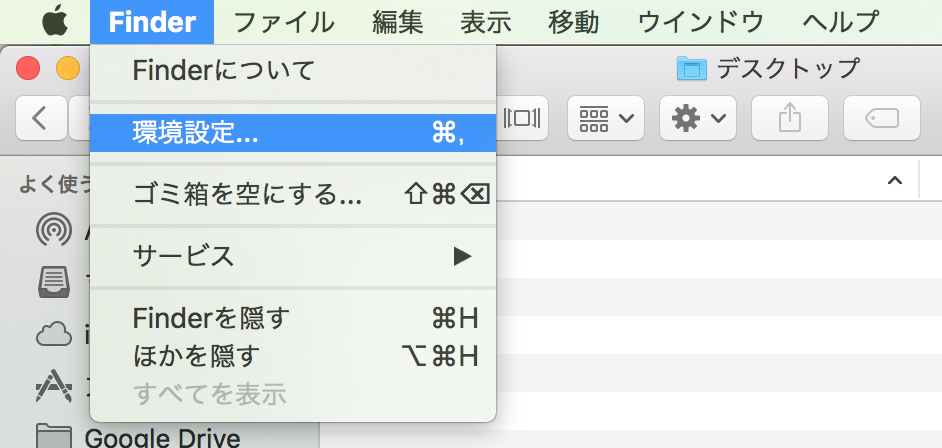Select ほかを隠す menu entry
The width and height of the screenshot is (942, 448).
tap(293, 356)
